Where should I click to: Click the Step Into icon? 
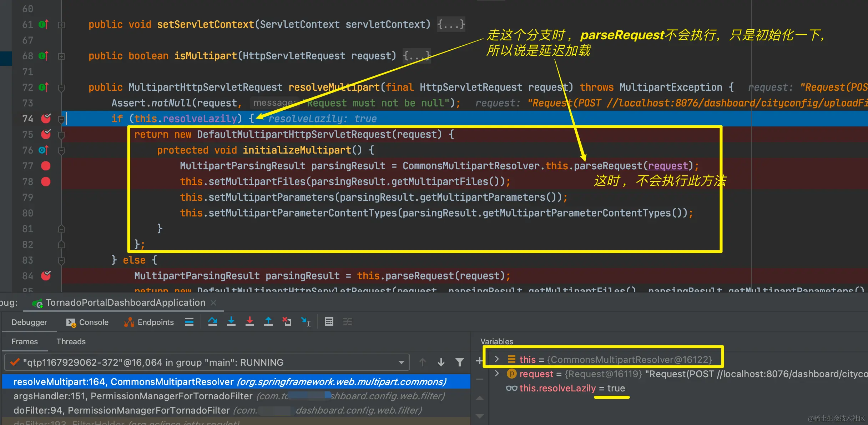pyautogui.click(x=231, y=322)
